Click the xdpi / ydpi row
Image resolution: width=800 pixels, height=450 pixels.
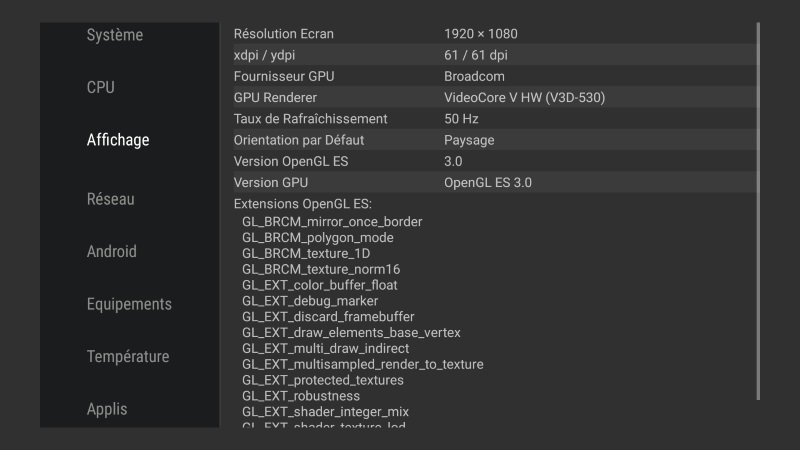(490, 55)
